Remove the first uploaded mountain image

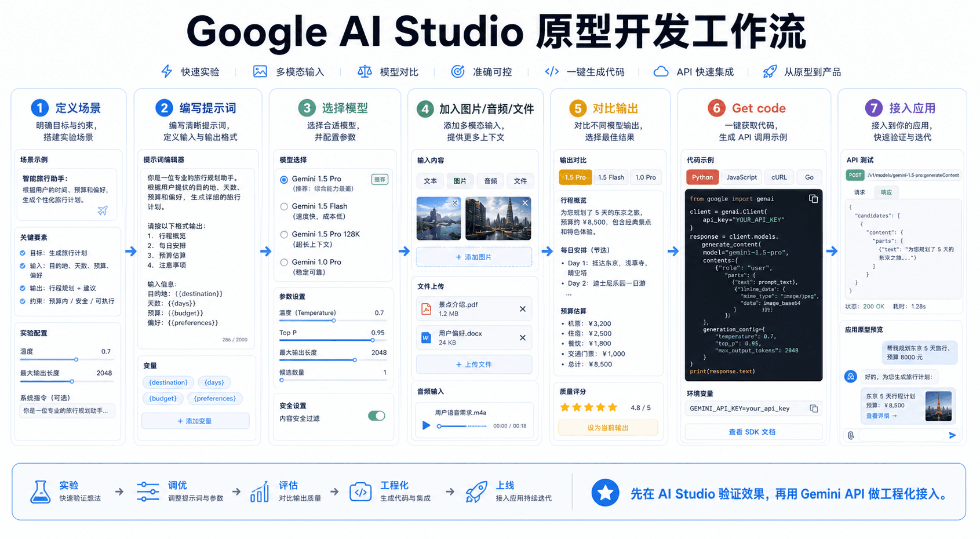pyautogui.click(x=455, y=203)
